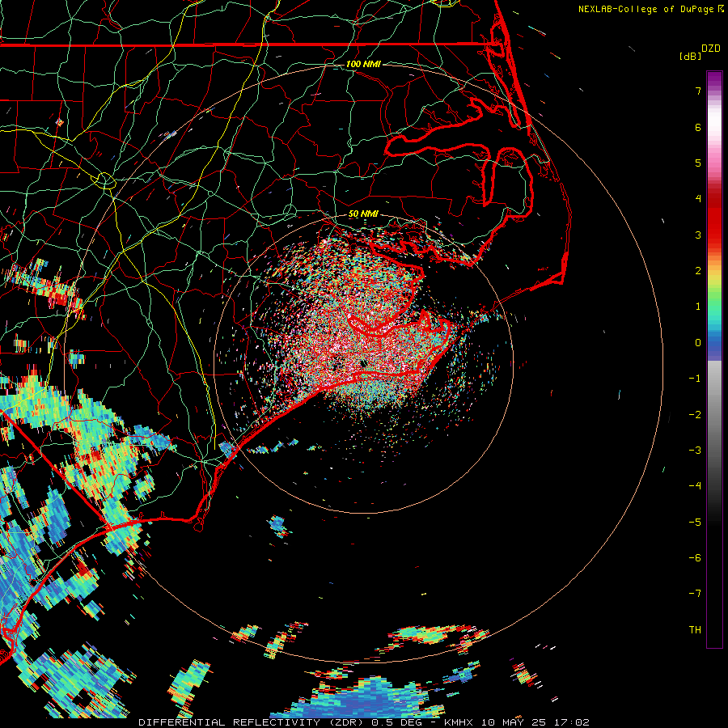The width and height of the screenshot is (728, 728).
Task: Click the -2 dB scale value
Action: 695,415
